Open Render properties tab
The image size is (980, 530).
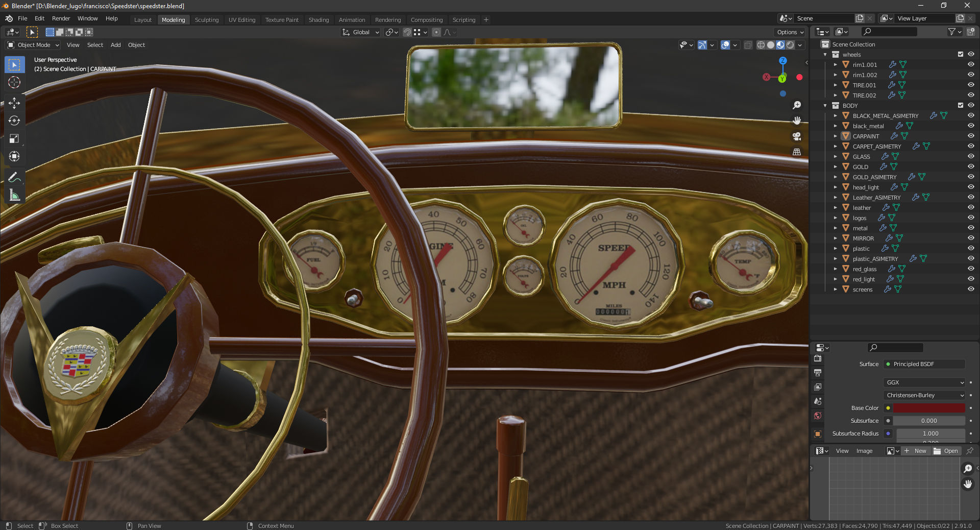pos(818,358)
